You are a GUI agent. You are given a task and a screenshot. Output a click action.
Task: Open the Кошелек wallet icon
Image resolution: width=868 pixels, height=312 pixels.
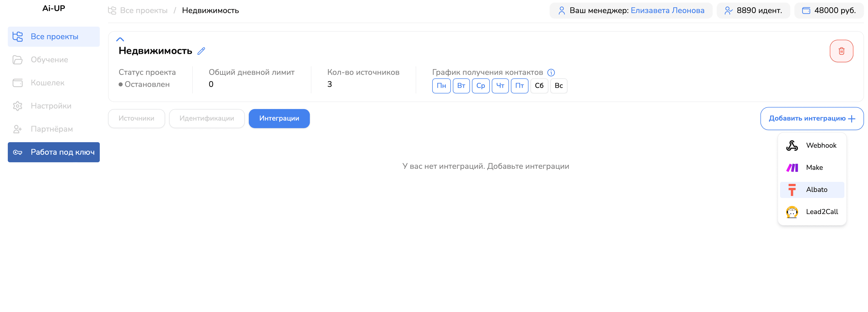18,83
